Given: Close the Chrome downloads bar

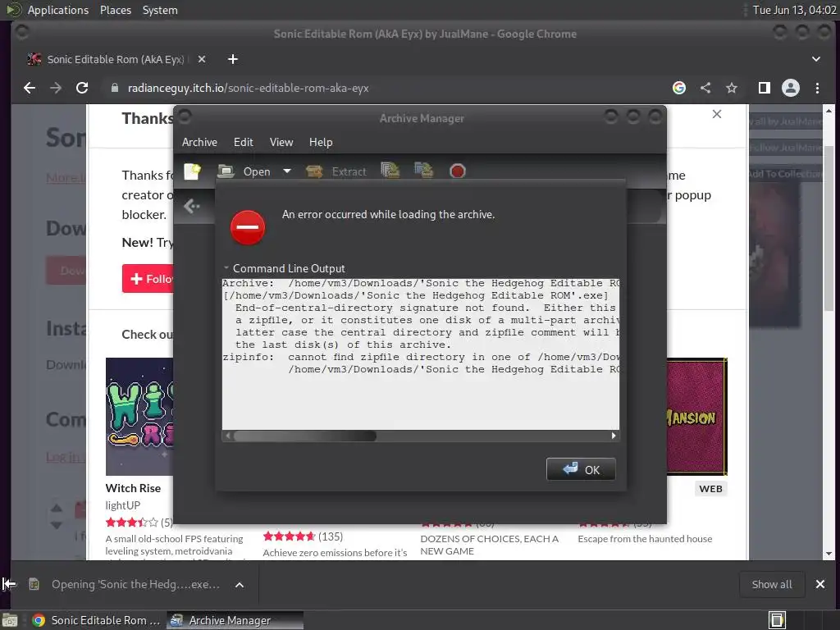Looking at the screenshot, I should pyautogui.click(x=820, y=584).
